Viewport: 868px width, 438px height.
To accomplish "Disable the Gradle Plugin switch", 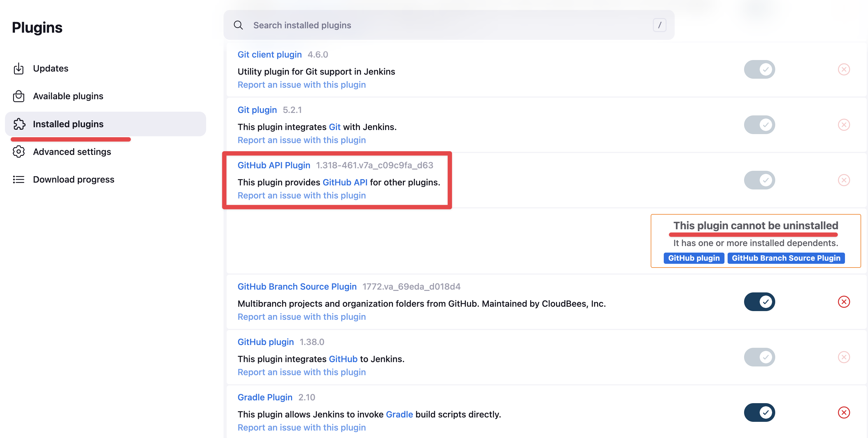I will point(759,412).
